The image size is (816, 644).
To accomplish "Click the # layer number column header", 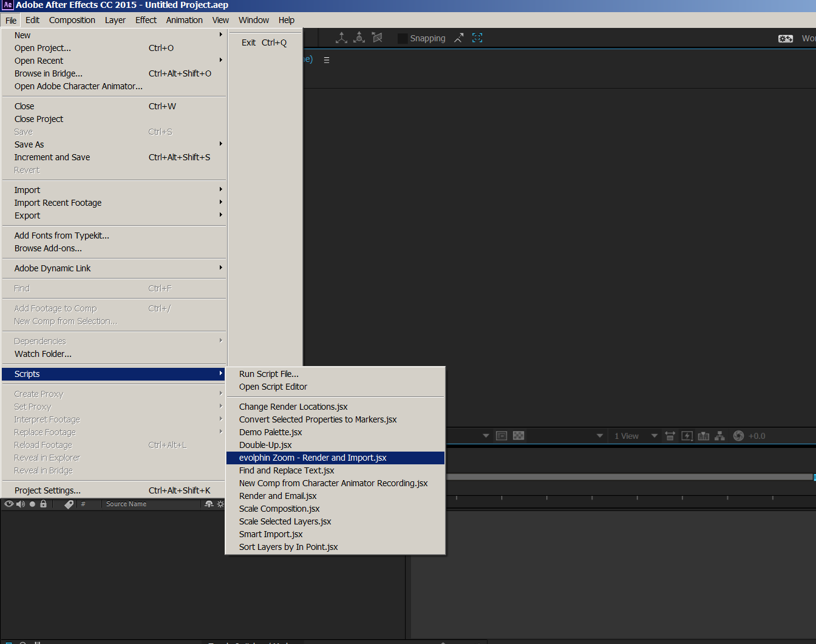I will tap(83, 504).
